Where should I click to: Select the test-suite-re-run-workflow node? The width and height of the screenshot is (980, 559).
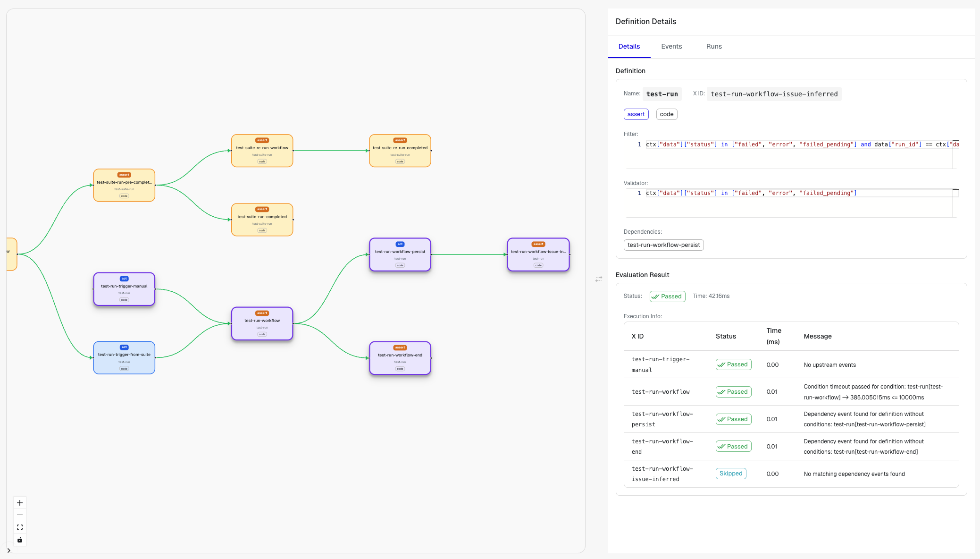(262, 151)
